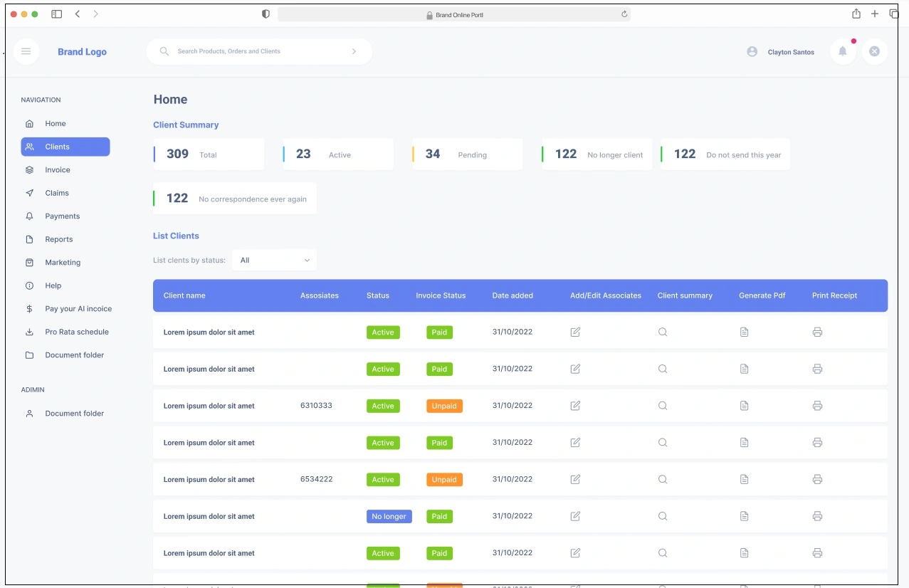Image resolution: width=909 pixels, height=588 pixels.
Task: Click the Search Products, Orders and Clients field
Action: point(256,51)
